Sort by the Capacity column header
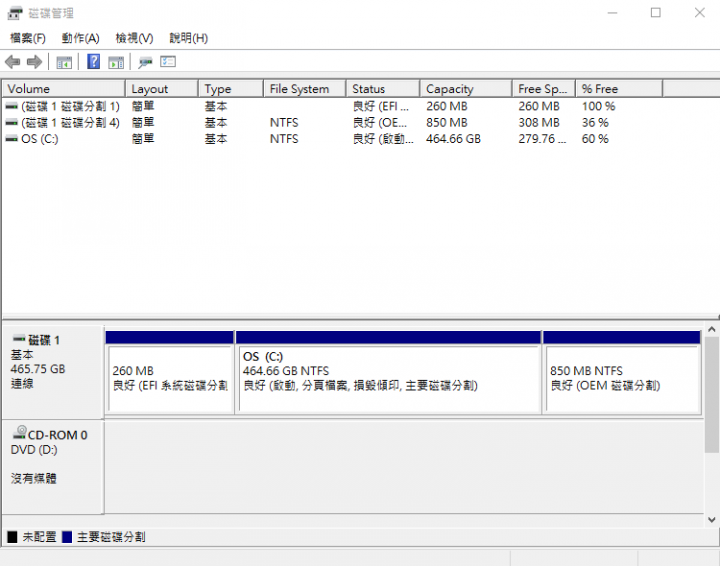This screenshot has height=566, width=720. point(466,89)
